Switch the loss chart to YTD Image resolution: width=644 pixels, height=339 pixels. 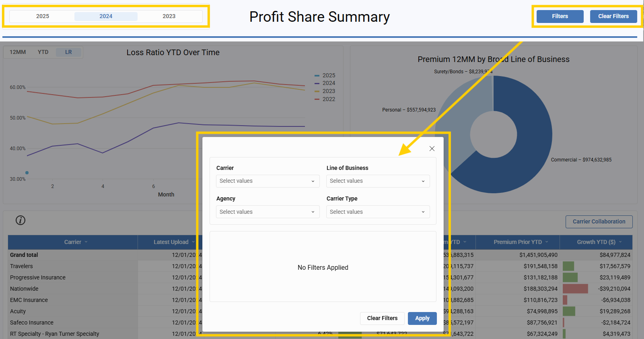click(43, 52)
